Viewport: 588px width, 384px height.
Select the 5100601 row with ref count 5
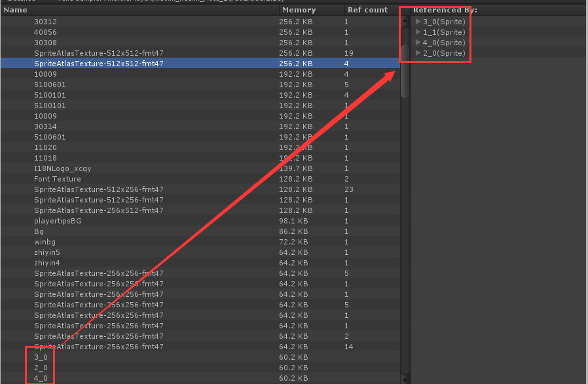[x=200, y=85]
